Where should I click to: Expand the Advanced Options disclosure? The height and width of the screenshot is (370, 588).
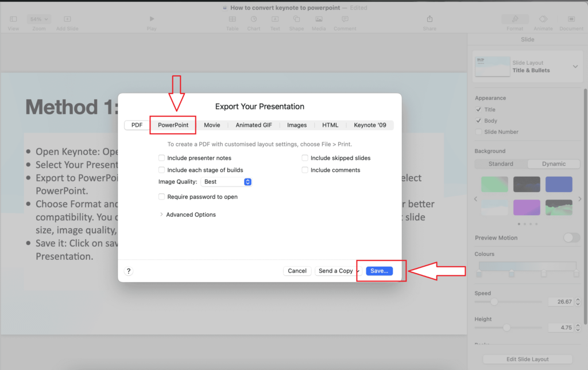161,215
